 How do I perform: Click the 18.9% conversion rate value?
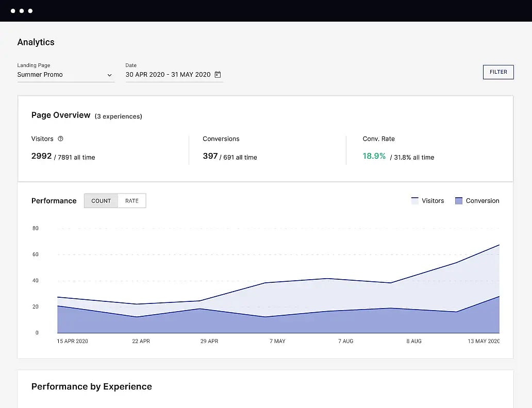(374, 156)
